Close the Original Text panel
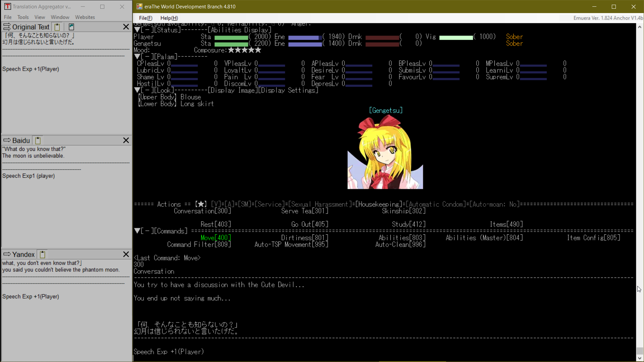644x362 pixels. tap(126, 27)
